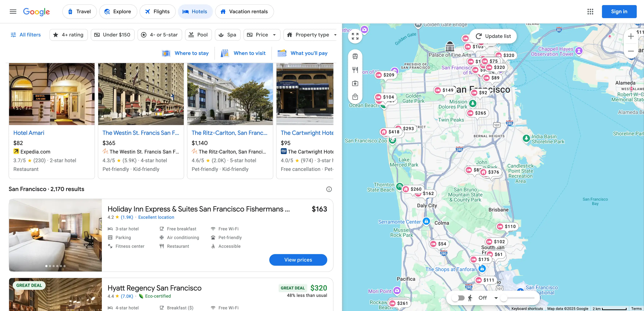This screenshot has width=644, height=311.
Task: Select the $149 map price pin
Action: (444, 90)
